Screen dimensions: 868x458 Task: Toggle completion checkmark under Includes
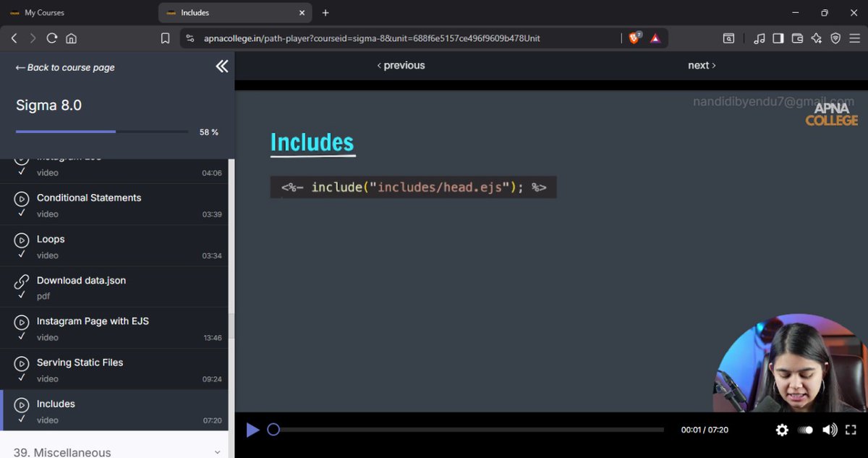tap(22, 420)
